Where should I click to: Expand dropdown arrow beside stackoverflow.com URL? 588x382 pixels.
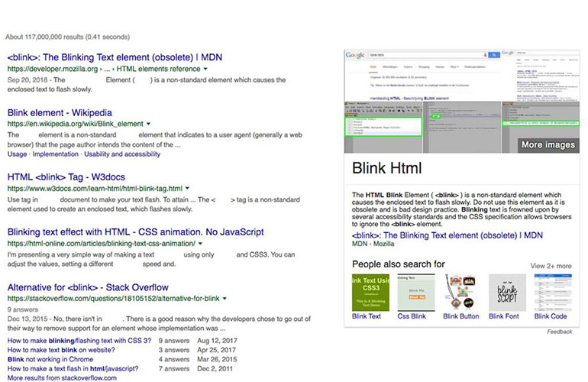point(225,299)
